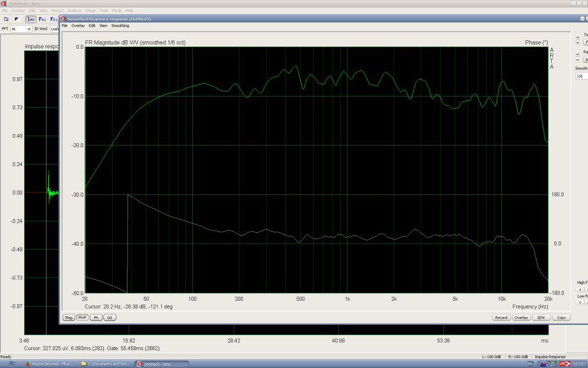Image resolution: width=588 pixels, height=368 pixels.
Task: Click the Range down arrow stepper
Action: (578, 60)
